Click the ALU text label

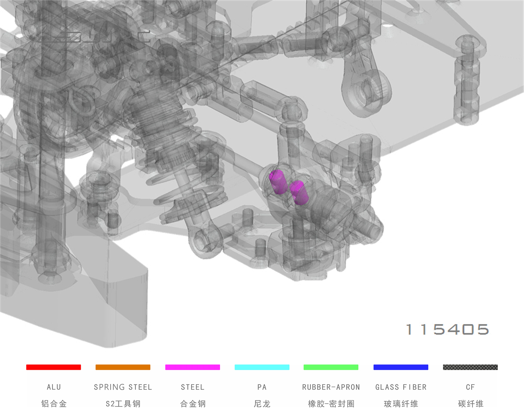click(54, 387)
